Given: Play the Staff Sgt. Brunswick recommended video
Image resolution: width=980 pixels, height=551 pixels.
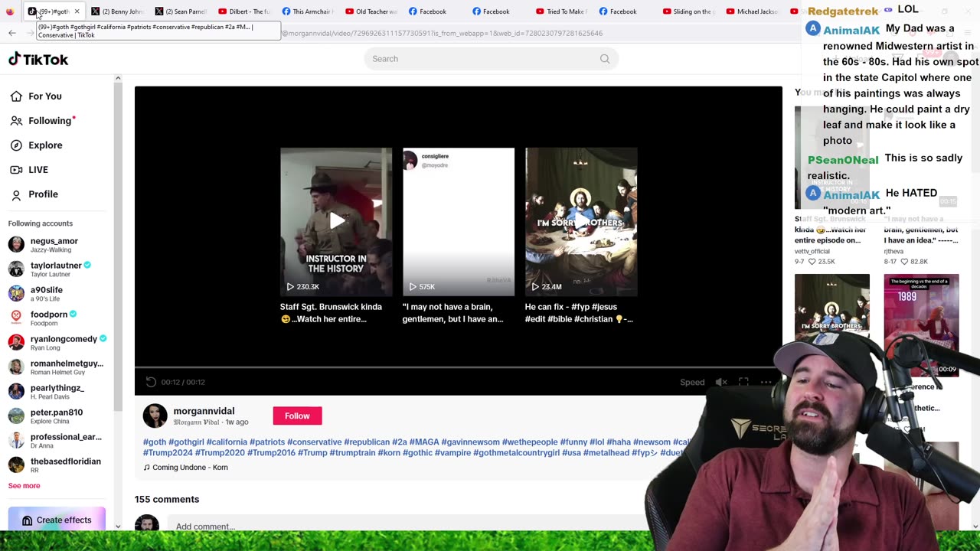Looking at the screenshot, I should click(336, 222).
